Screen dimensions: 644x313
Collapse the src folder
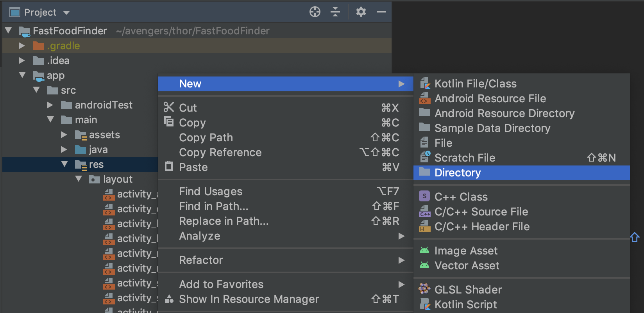[36, 90]
